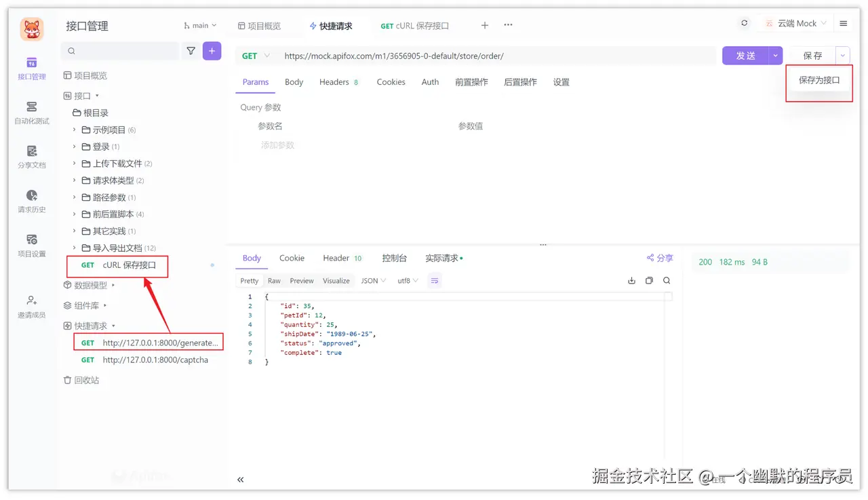Open the 发送 arrow dropdown
868x500 pixels.
[x=776, y=56]
